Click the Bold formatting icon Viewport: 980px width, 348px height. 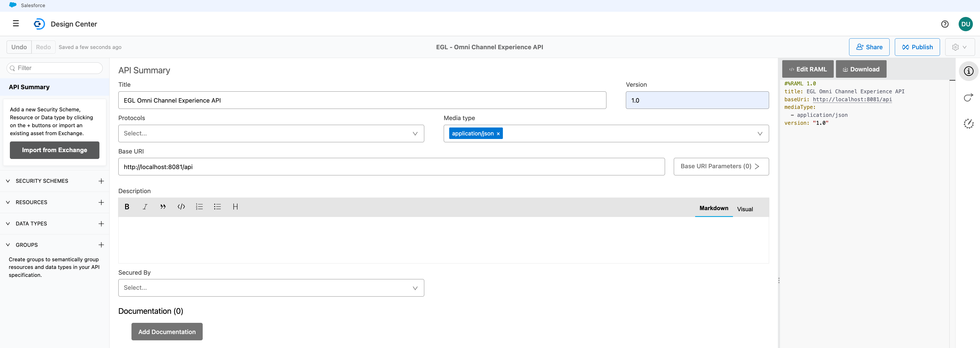pos(127,207)
